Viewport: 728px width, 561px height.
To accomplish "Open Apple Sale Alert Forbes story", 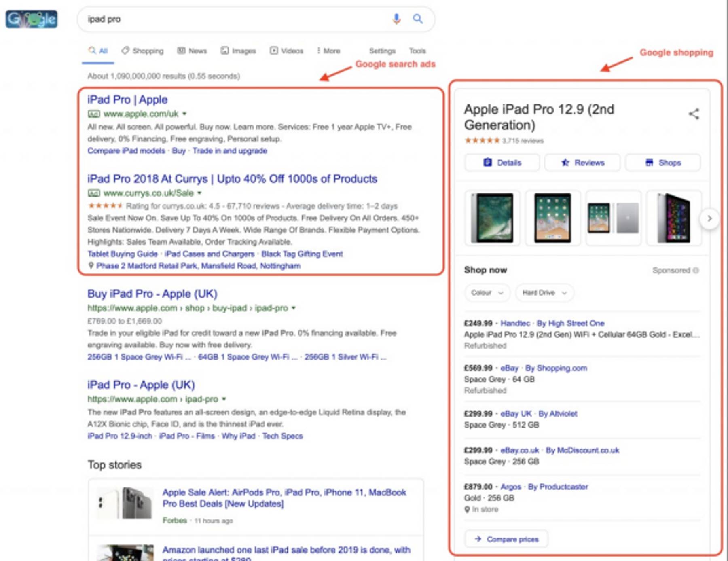I will [284, 498].
